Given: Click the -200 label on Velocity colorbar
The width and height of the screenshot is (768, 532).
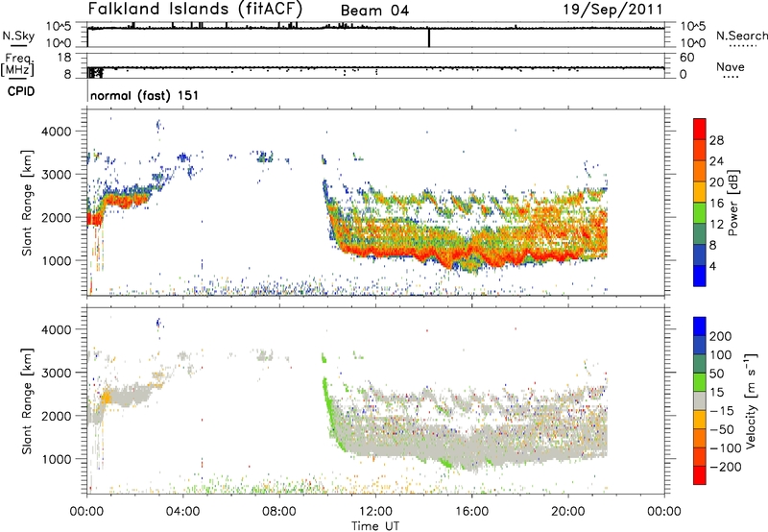Looking at the screenshot, I should point(726,467).
